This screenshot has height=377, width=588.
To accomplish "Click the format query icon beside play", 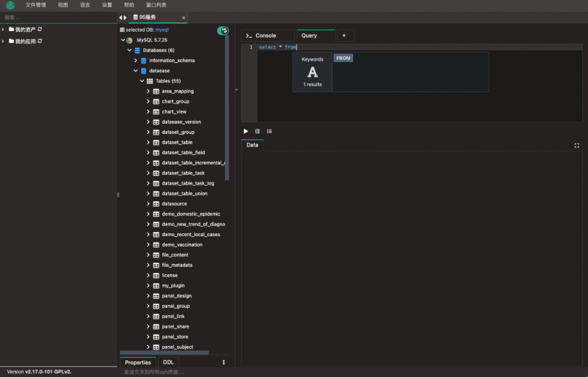I will click(257, 131).
